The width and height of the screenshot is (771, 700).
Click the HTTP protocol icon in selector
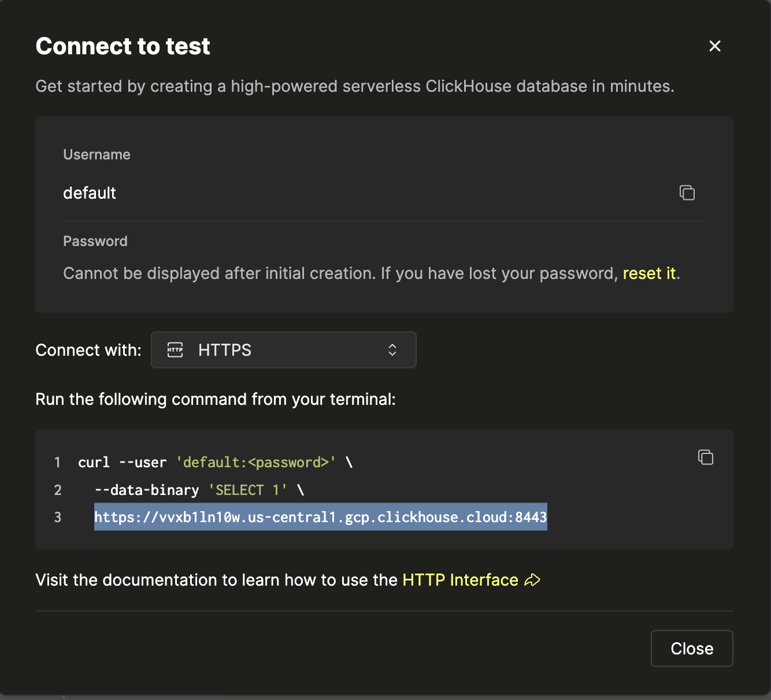pos(175,350)
